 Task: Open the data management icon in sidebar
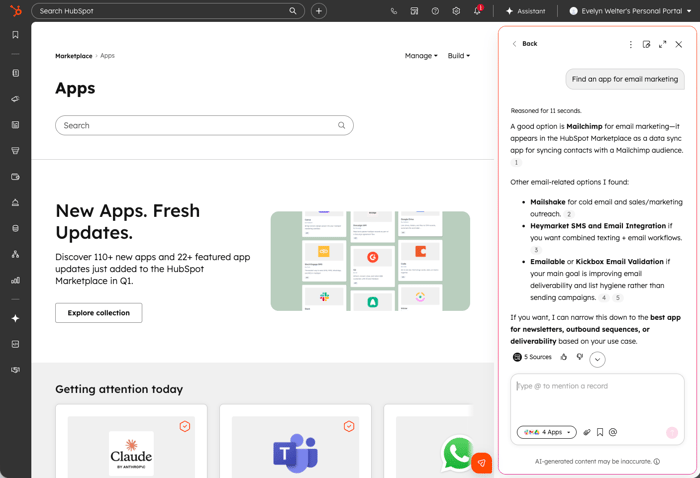point(16,229)
